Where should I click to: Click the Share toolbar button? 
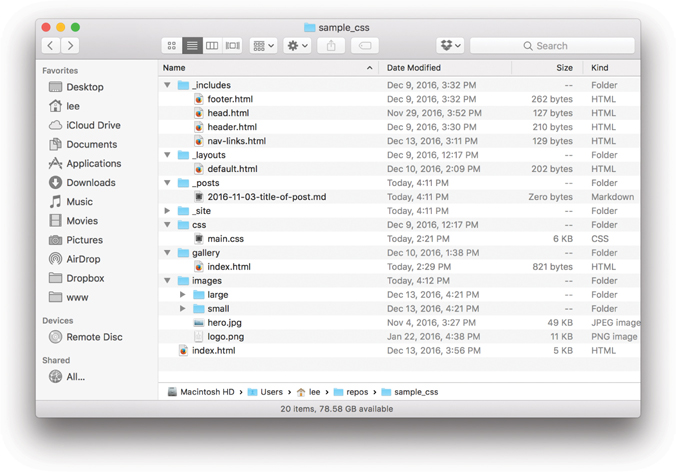tap(331, 46)
